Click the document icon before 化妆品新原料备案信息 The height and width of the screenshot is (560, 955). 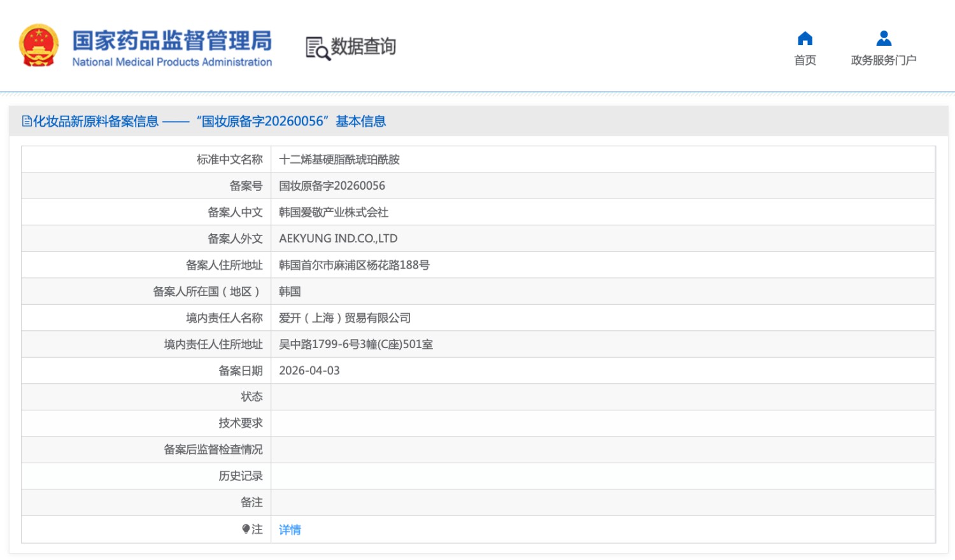(27, 121)
